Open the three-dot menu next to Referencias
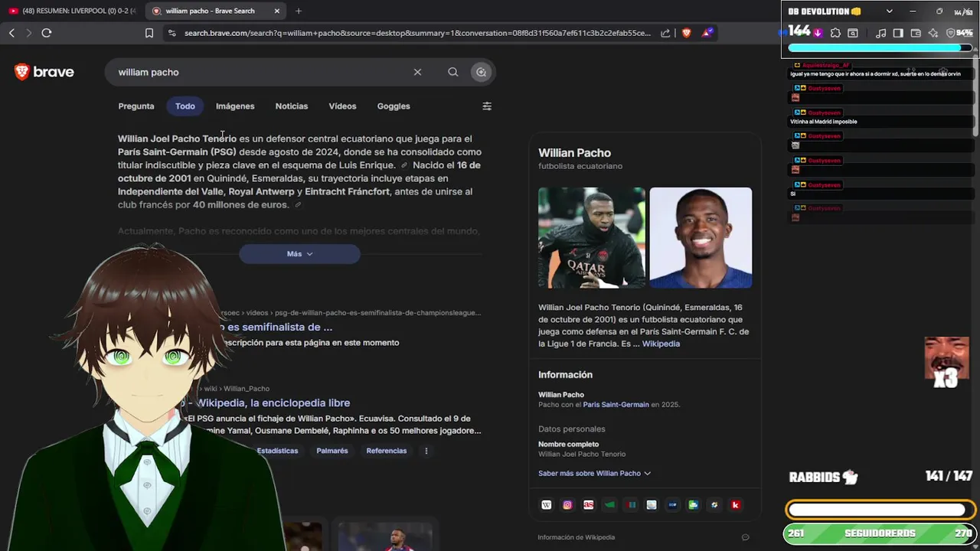Screen dimensions: 980x551 [426, 451]
